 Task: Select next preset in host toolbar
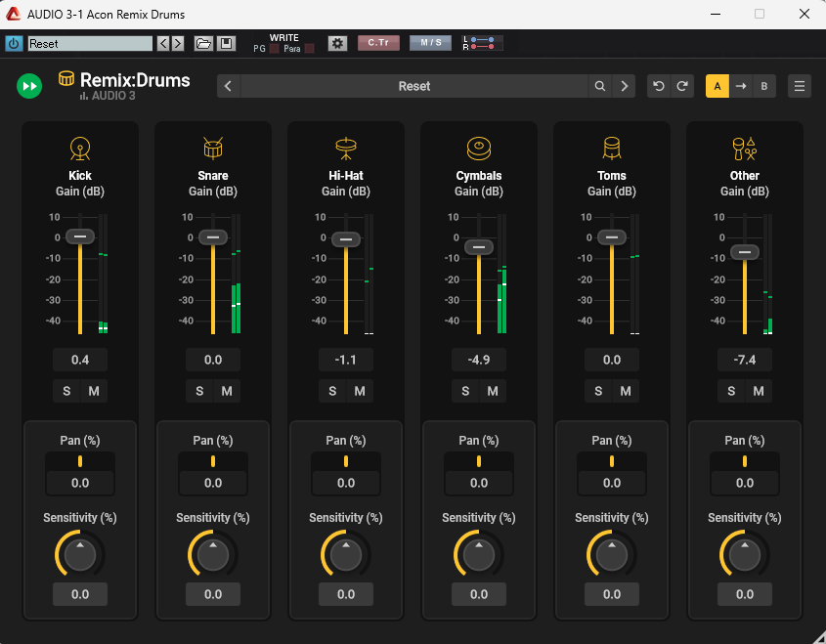pos(178,43)
